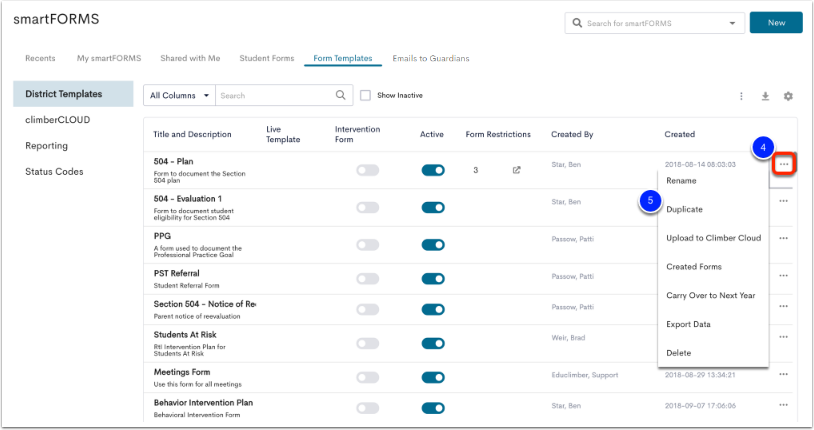Toggle Active switch for Behavior Intervention Plan
Image resolution: width=814 pixels, height=430 pixels.
(x=433, y=408)
